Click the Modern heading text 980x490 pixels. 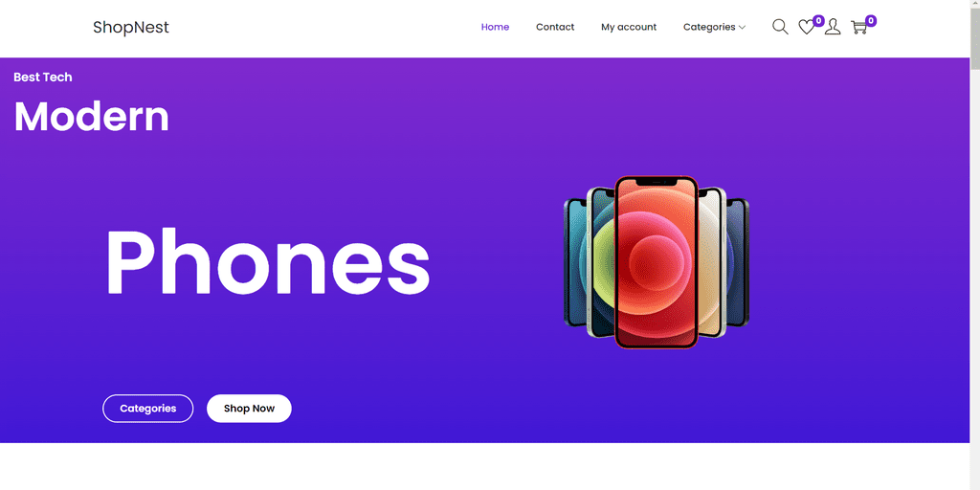click(x=91, y=116)
